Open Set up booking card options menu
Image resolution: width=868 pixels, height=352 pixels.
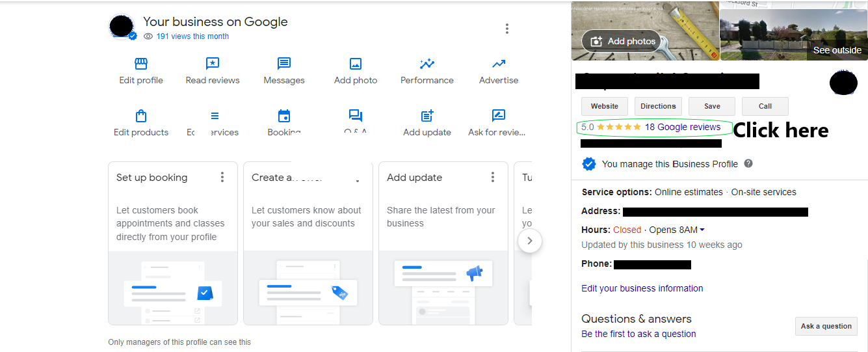[222, 177]
